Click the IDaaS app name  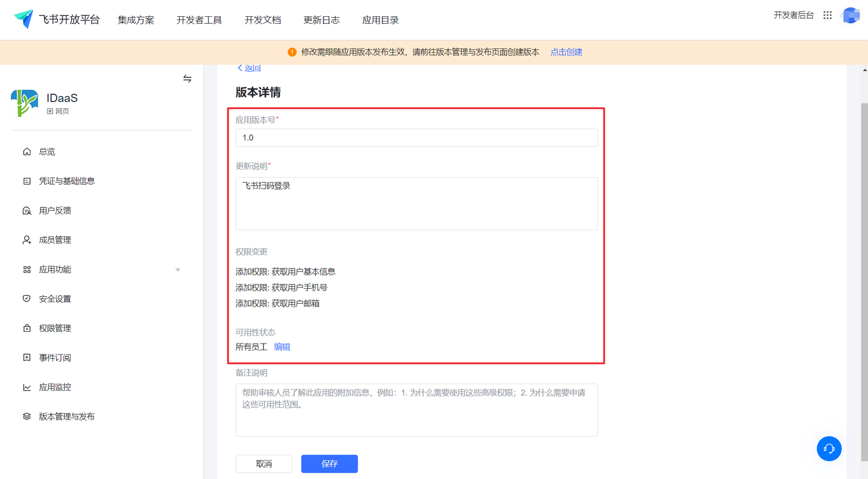click(62, 98)
